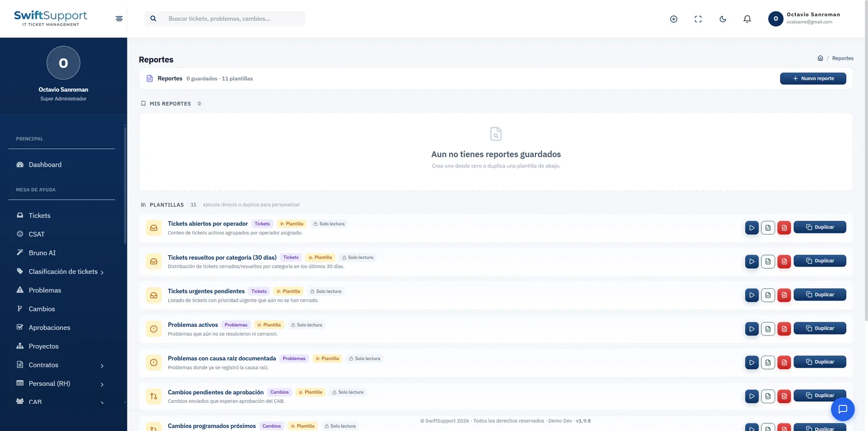
Task: Click white document icon for 'Tickets urgentes pendientes'
Action: 768,295
